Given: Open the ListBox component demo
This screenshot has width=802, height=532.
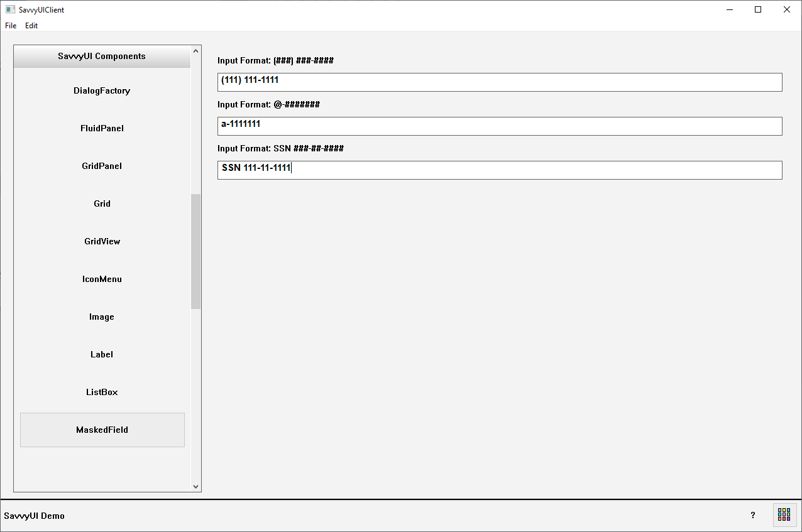Looking at the screenshot, I should point(102,392).
